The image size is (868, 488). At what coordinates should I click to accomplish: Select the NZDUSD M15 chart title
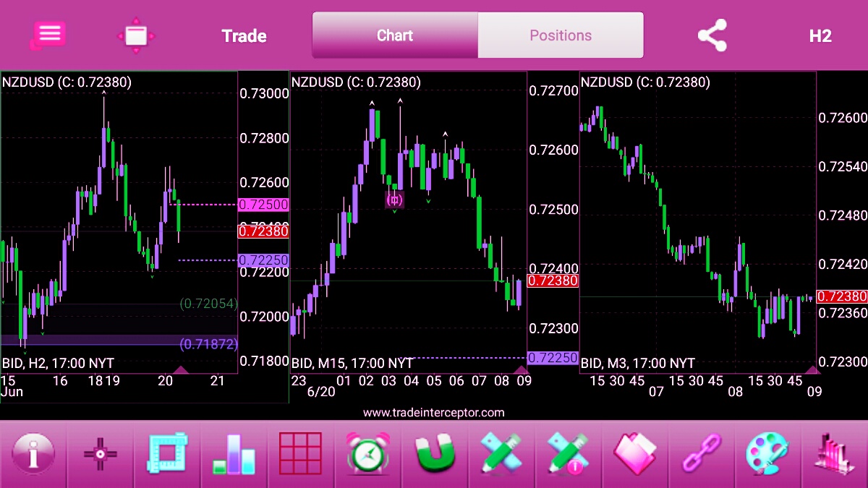356,82
